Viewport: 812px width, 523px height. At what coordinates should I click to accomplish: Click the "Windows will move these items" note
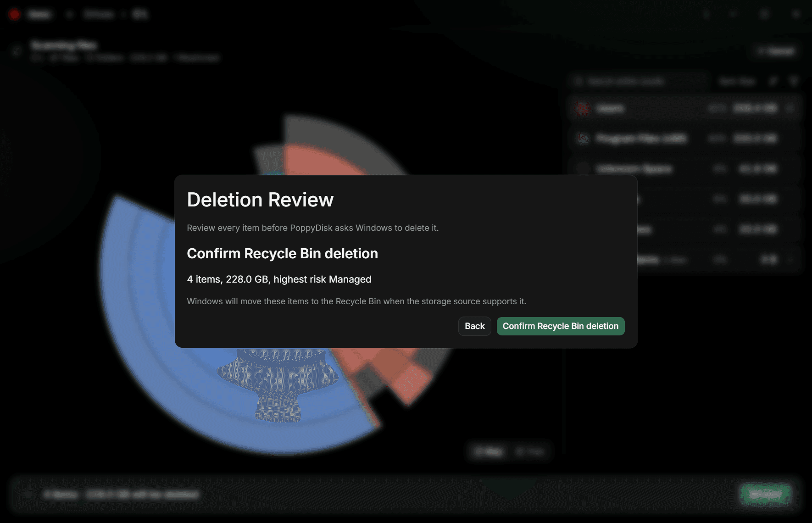[x=356, y=301]
